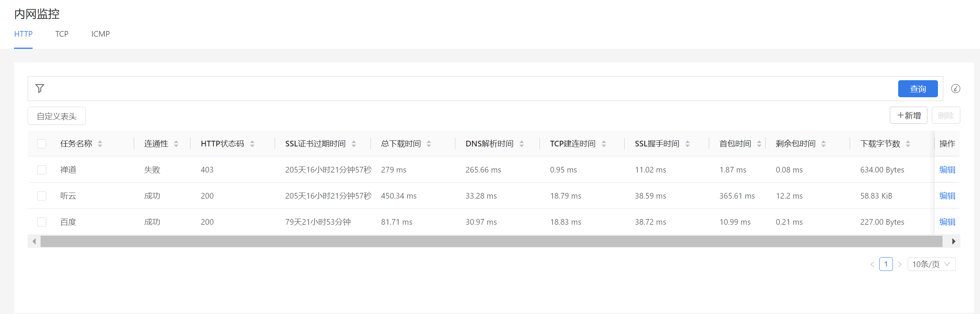Screen dimensions: 980x314
Task: Sort by 总下载时间 column
Action: [x=429, y=144]
